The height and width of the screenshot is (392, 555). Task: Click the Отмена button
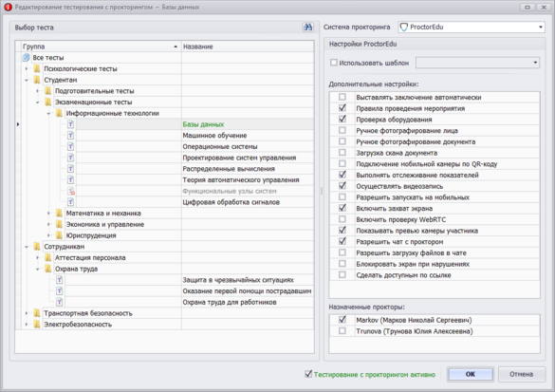pos(522,374)
